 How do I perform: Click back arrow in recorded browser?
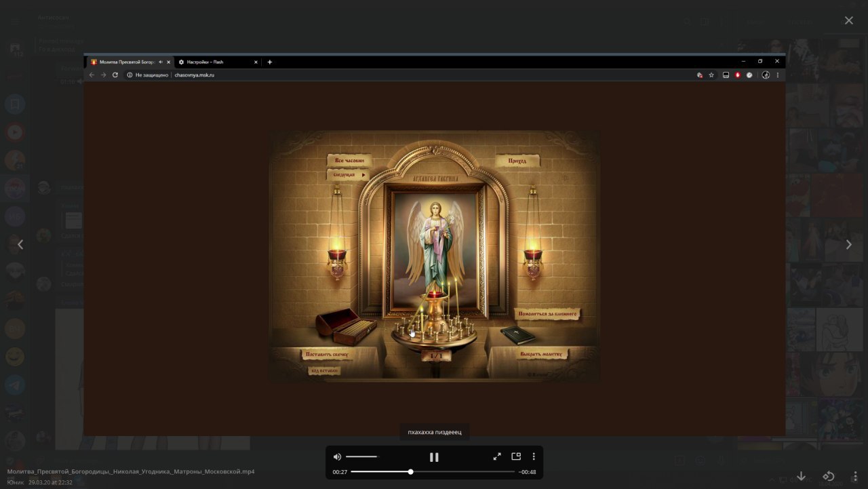point(92,75)
